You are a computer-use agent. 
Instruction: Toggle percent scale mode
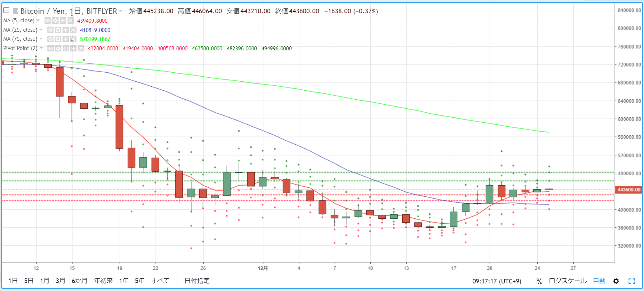[x=539, y=281]
